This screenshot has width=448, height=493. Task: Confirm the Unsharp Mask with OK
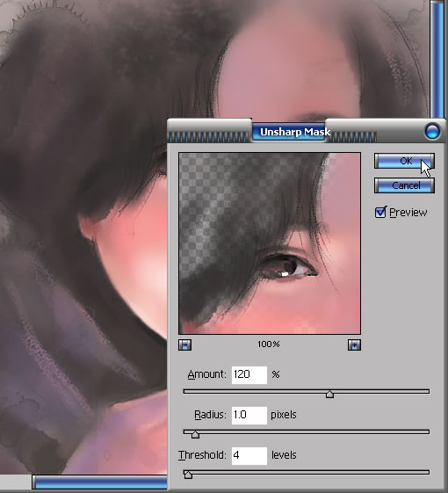[404, 161]
